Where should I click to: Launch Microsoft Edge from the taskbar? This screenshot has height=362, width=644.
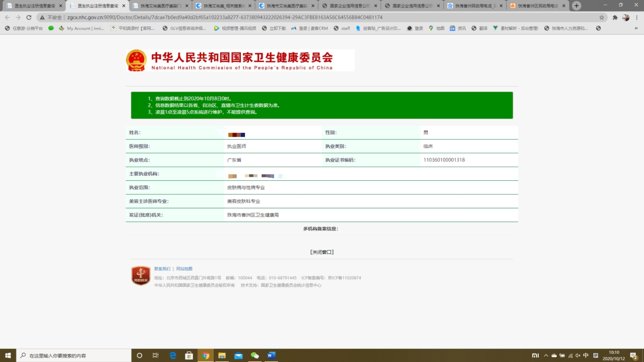(x=173, y=355)
